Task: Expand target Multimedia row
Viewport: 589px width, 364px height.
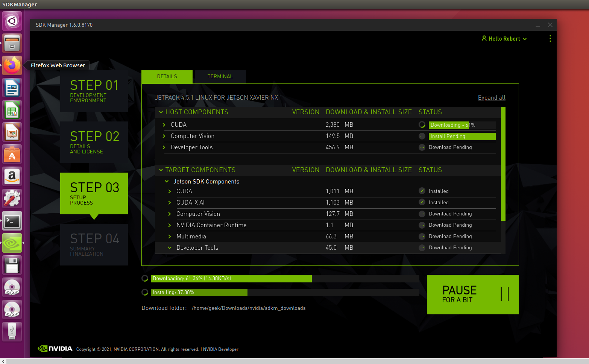Action: 170,237
